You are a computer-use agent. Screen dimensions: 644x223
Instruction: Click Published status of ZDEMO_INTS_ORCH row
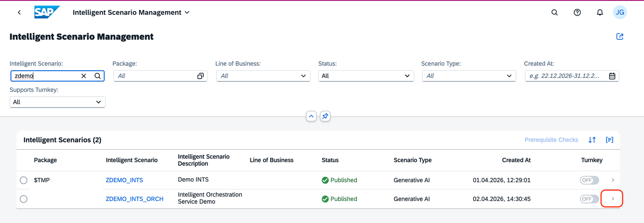pyautogui.click(x=339, y=199)
